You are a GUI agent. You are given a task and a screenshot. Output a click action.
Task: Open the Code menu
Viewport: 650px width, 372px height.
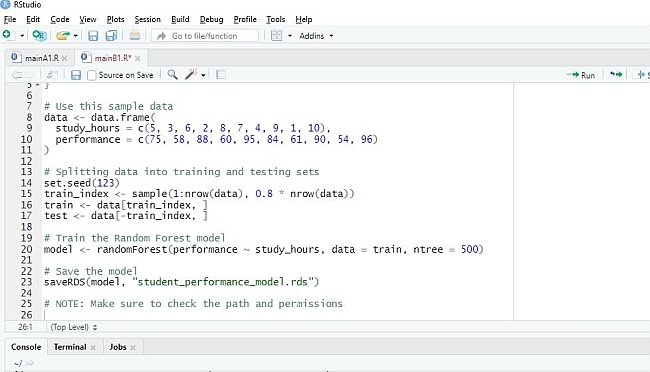(x=60, y=19)
